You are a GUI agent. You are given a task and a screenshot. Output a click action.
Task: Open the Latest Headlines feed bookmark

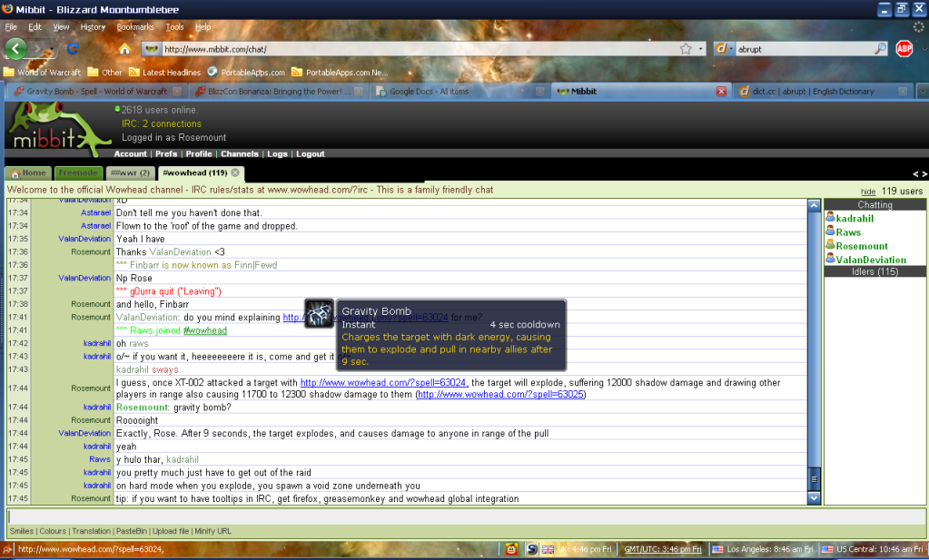point(164,73)
